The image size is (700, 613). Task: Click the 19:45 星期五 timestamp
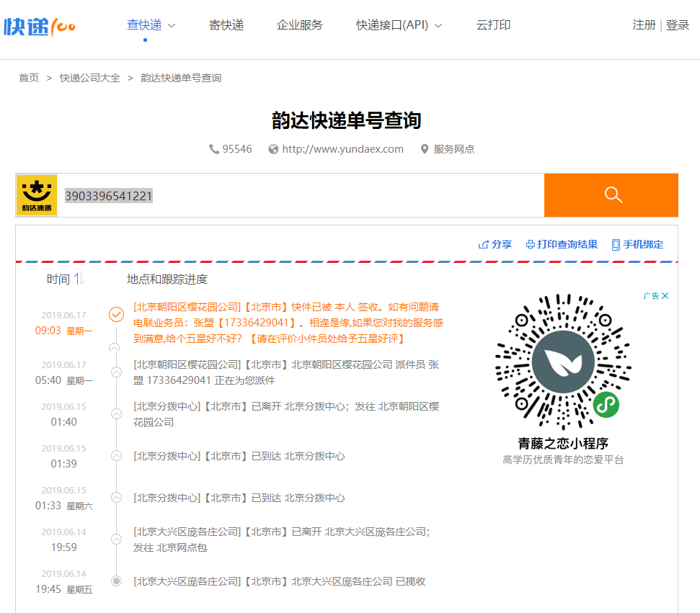click(x=64, y=589)
